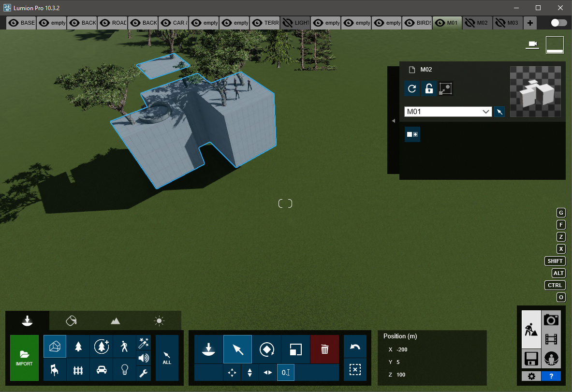
Task: Unlock the M02 object position lock
Action: [428, 89]
